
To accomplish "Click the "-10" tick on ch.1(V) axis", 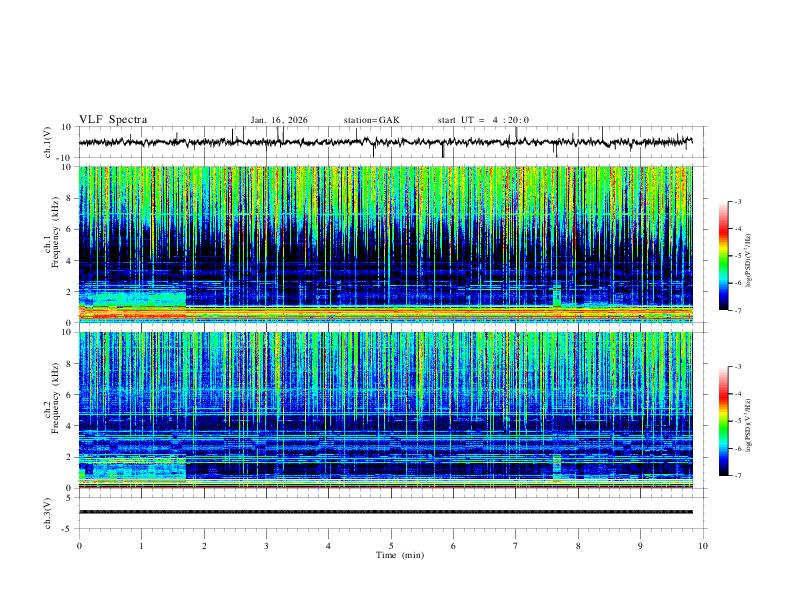I will (x=65, y=158).
